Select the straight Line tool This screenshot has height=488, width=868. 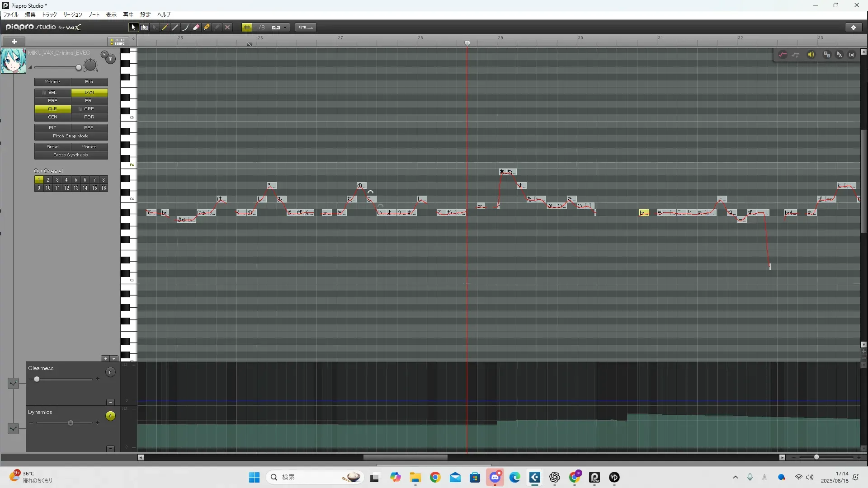pyautogui.click(x=175, y=28)
